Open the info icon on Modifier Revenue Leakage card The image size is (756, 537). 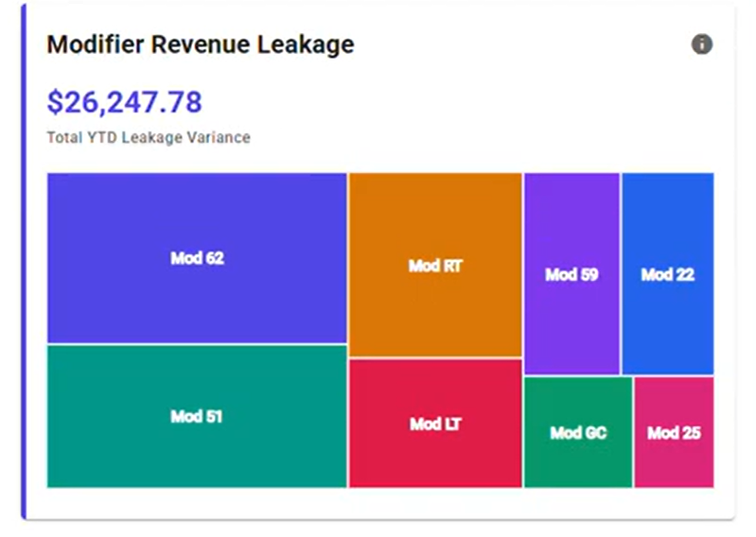click(701, 44)
